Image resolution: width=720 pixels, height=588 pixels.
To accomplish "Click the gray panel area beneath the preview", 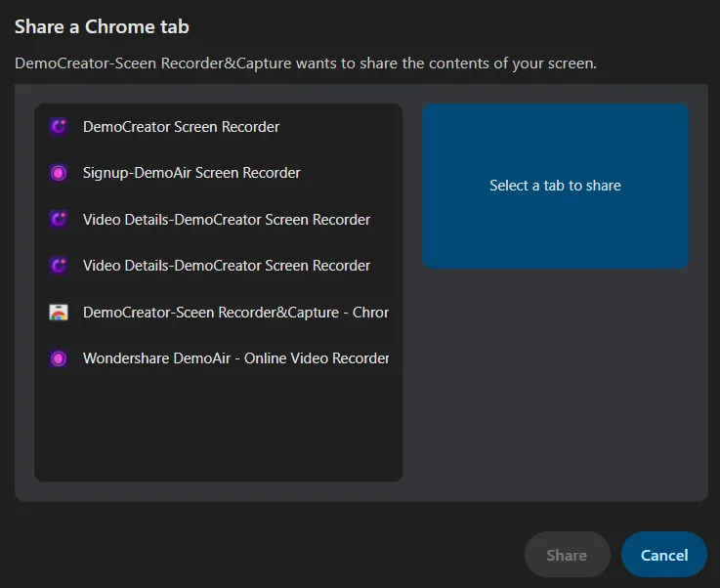I will (555, 381).
